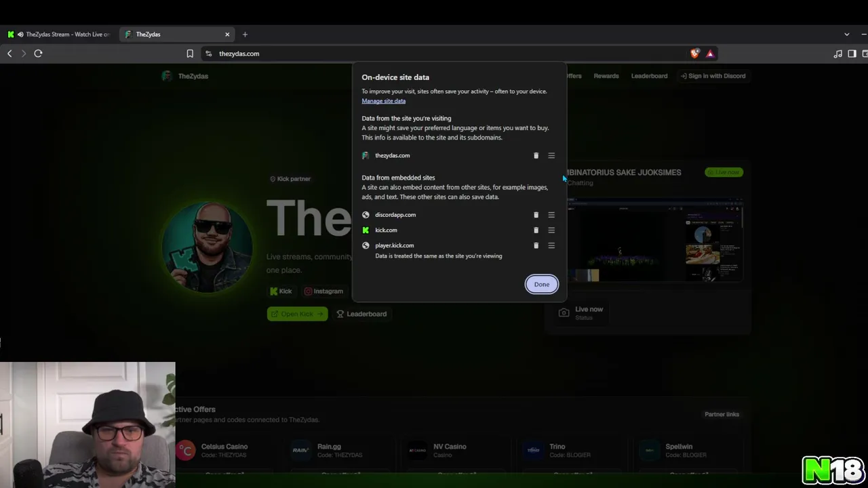Sign in with Discord
Image resolution: width=868 pixels, height=488 pixels.
click(713, 76)
